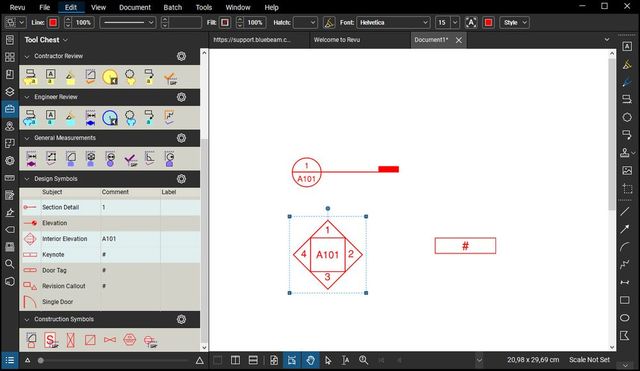This screenshot has height=371, width=640.
Task: Click the red Line color swatch
Action: click(x=53, y=22)
